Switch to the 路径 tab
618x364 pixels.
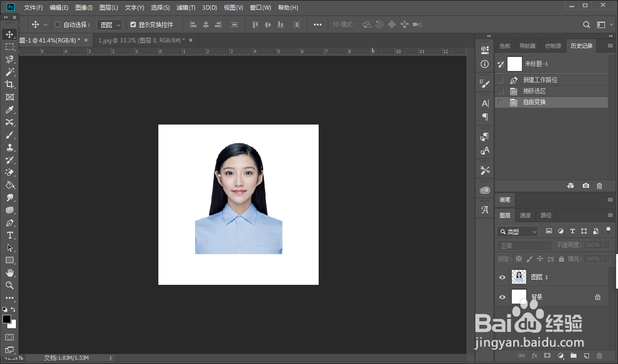546,215
